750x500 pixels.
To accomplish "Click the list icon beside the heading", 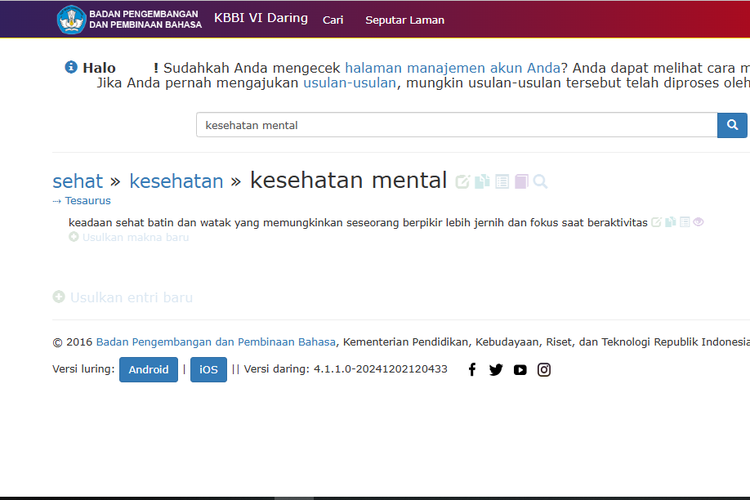I will (502, 182).
